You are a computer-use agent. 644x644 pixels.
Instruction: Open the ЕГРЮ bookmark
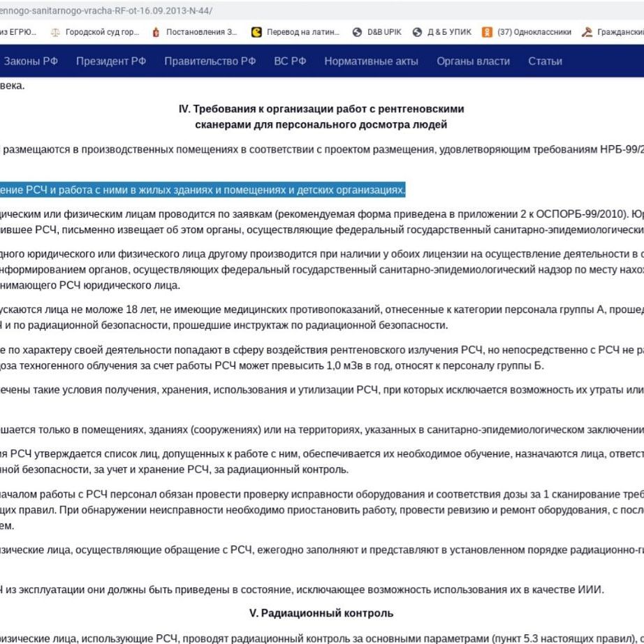18,32
